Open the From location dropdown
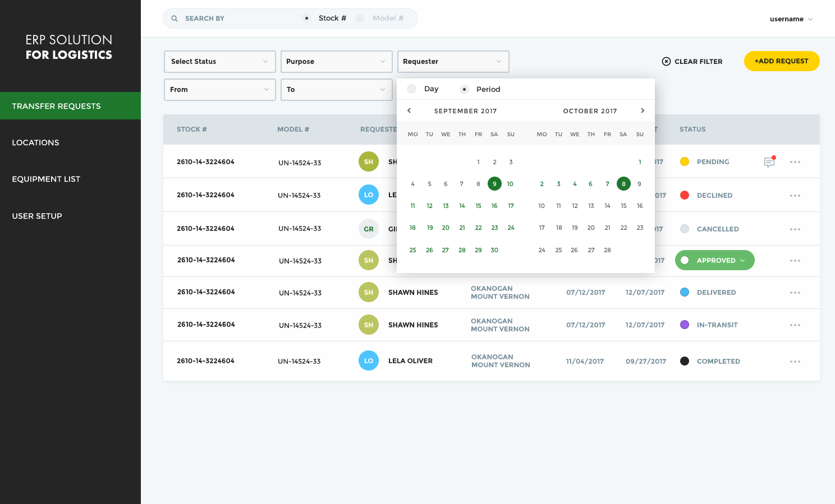Image resolution: width=835 pixels, height=504 pixels. (220, 90)
